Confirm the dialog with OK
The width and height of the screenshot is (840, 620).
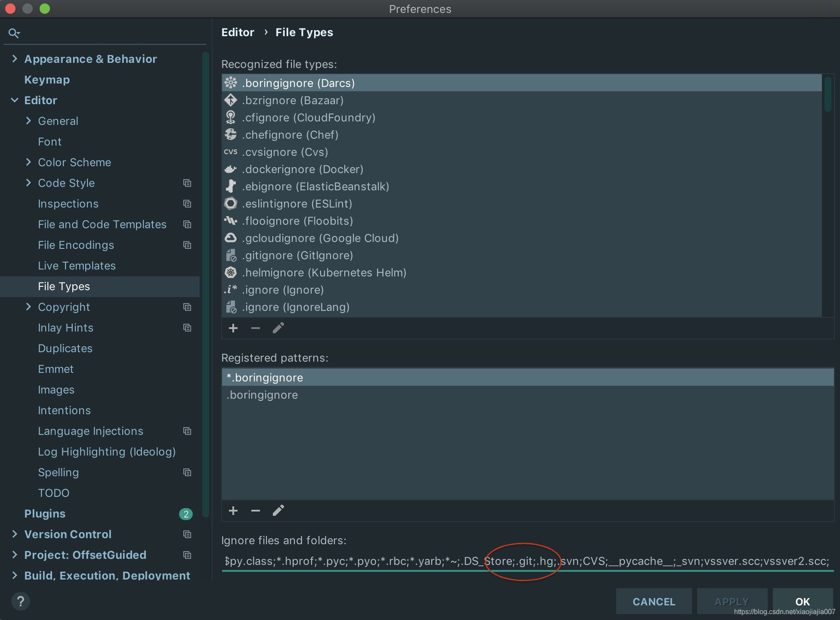click(x=802, y=601)
